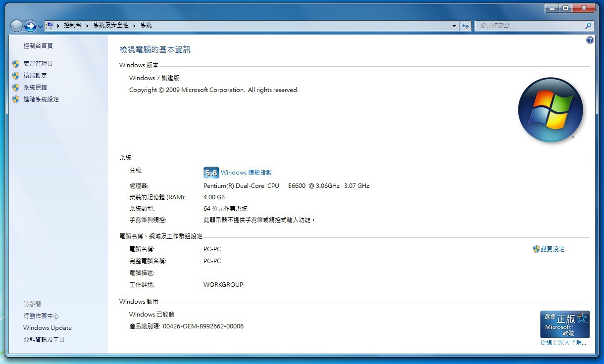
Task: Click the Windows 已啟動 activation status text
Action: click(x=151, y=315)
